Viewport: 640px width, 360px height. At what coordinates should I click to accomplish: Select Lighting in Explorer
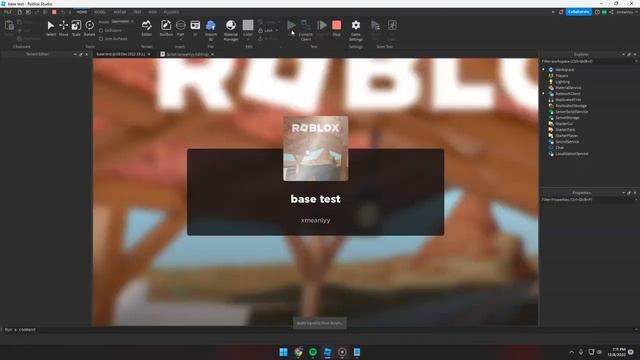tap(562, 82)
